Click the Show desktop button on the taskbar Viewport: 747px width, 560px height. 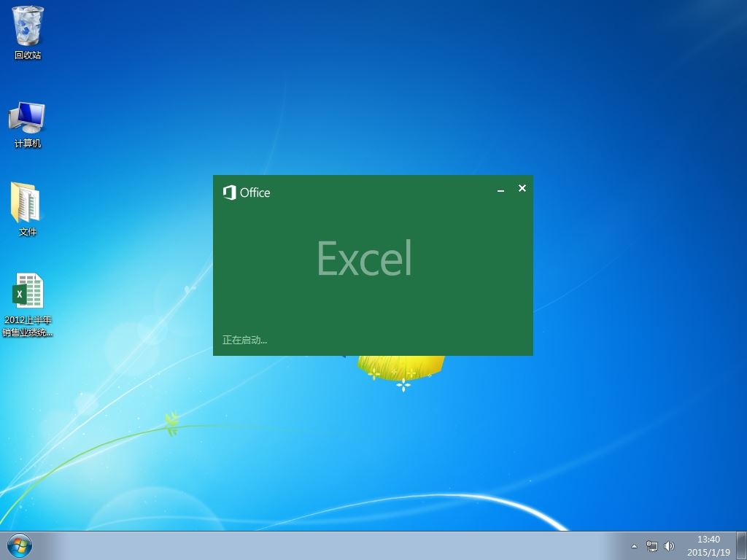742,545
